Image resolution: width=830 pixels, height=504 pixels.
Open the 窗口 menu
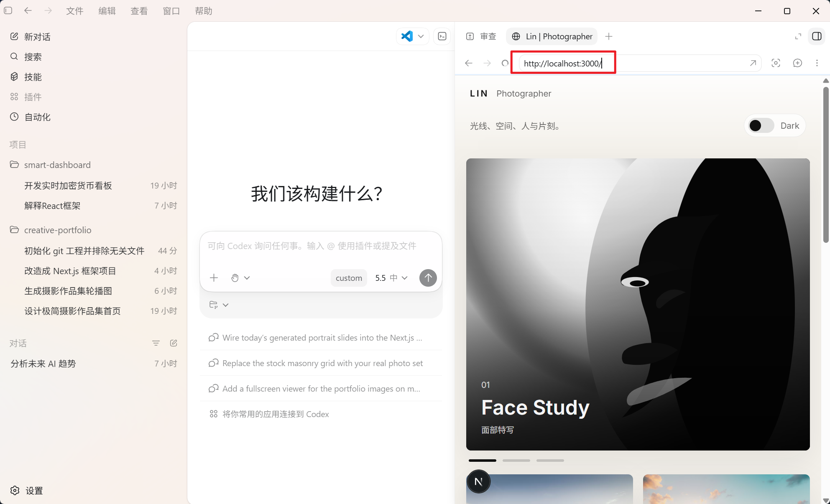coord(171,11)
